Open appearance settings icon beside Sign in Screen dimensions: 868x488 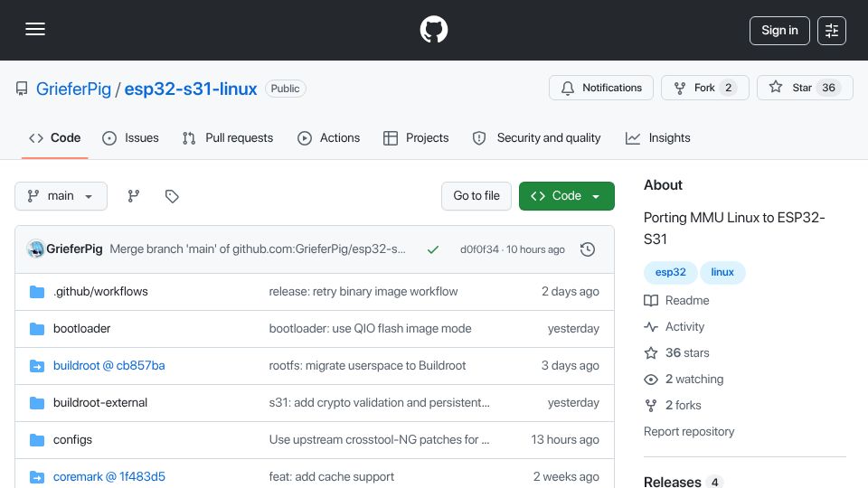click(x=832, y=31)
